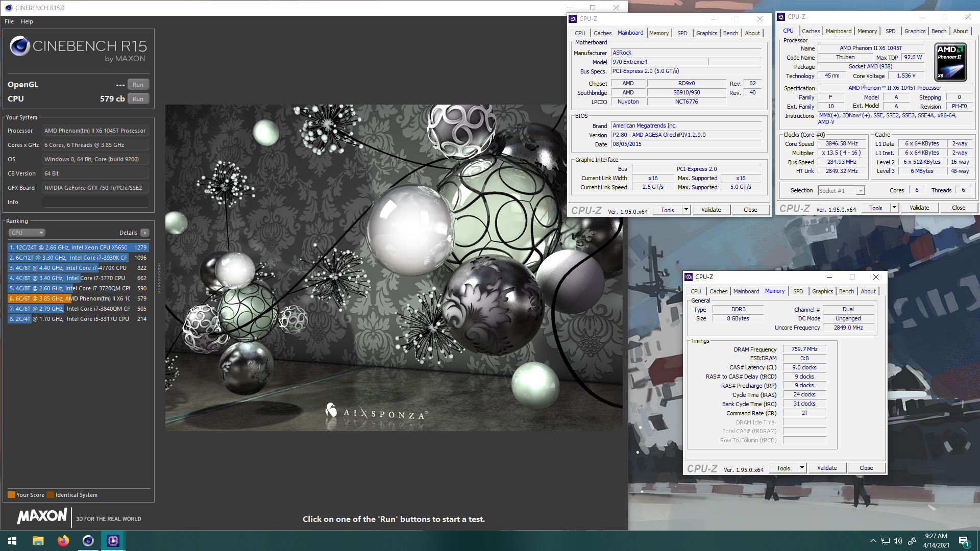Viewport: 980px width, 551px height.
Task: Launch Firefox from the taskbar
Action: [63, 541]
